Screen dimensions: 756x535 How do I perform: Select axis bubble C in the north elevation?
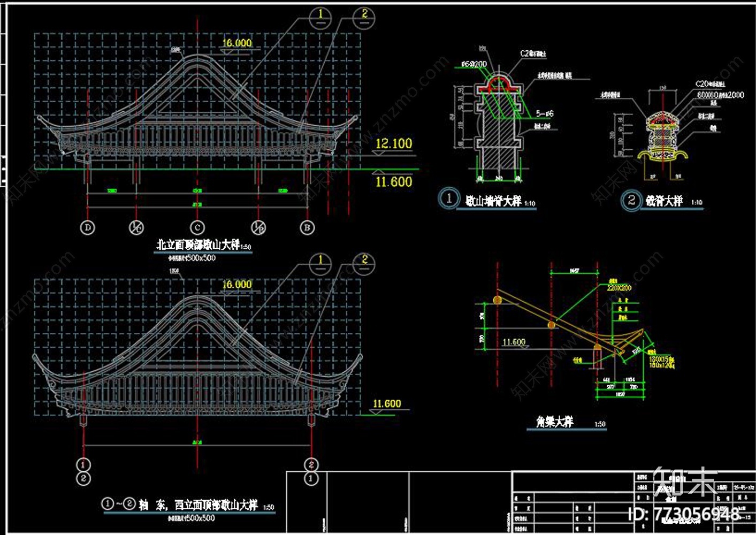(x=197, y=227)
